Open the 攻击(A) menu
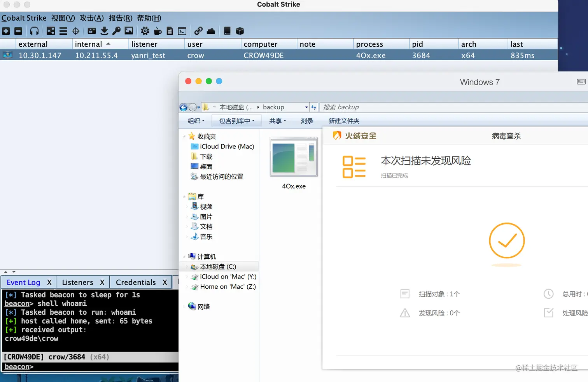 pyautogui.click(x=92, y=18)
